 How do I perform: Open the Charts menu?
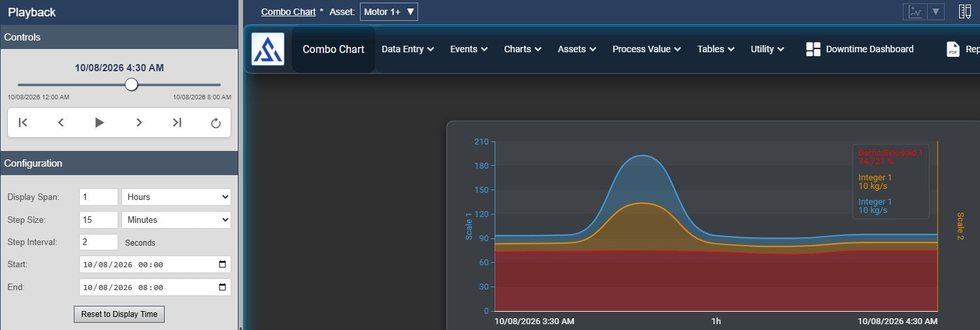(523, 49)
